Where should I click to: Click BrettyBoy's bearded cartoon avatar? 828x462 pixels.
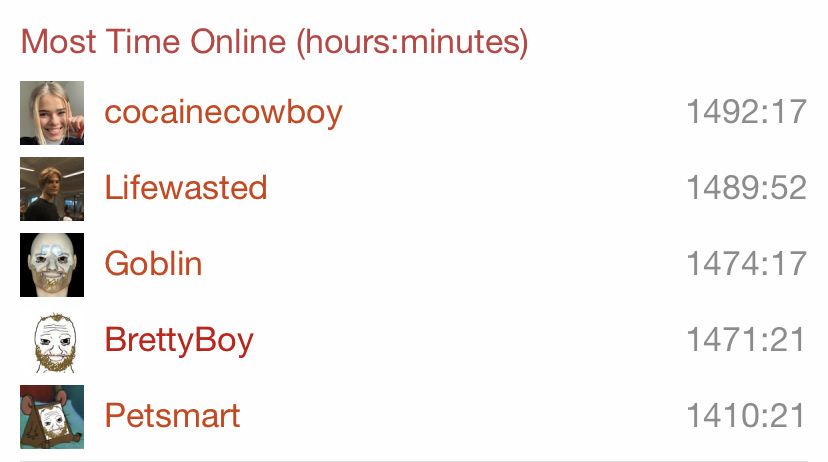(52, 341)
